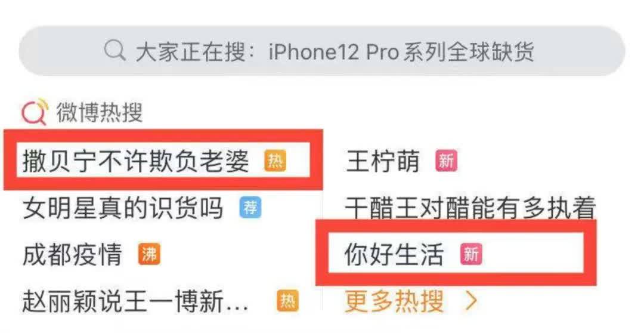Image resolution: width=644 pixels, height=333 pixels.
Task: Click the 热 badge beside 赵丽颖说王一博新
Action: pos(287,301)
